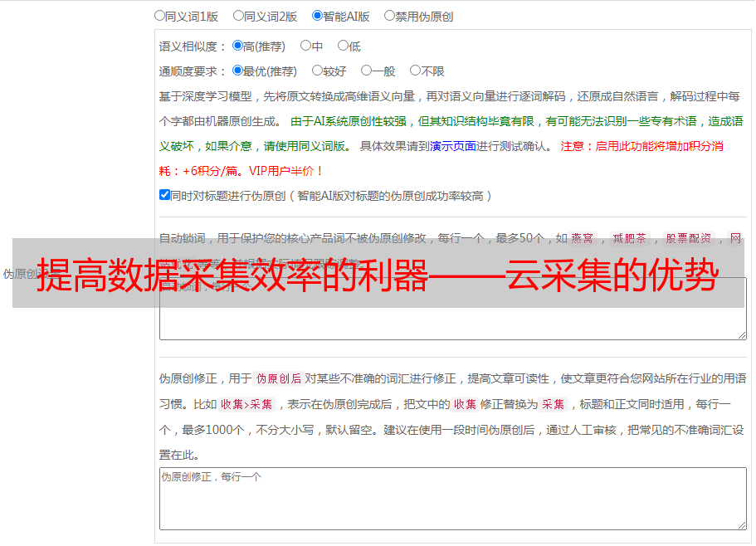The width and height of the screenshot is (756, 546).
Task: Click the 股票配资 example tag
Action: click(689, 238)
